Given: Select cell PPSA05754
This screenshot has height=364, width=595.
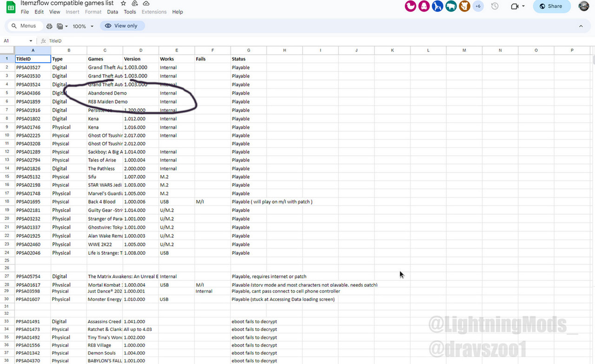Looking at the screenshot, I should point(33,276).
